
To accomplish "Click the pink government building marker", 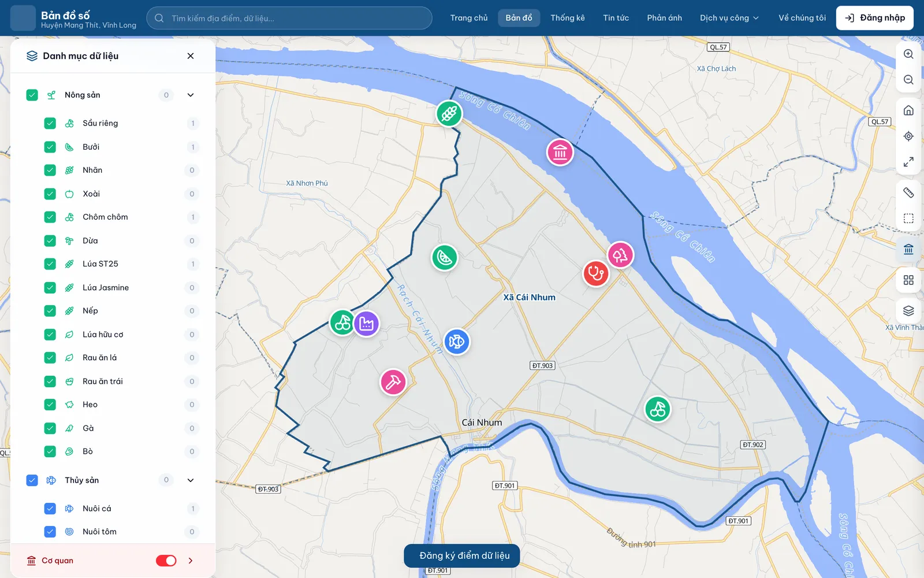I will point(560,153).
